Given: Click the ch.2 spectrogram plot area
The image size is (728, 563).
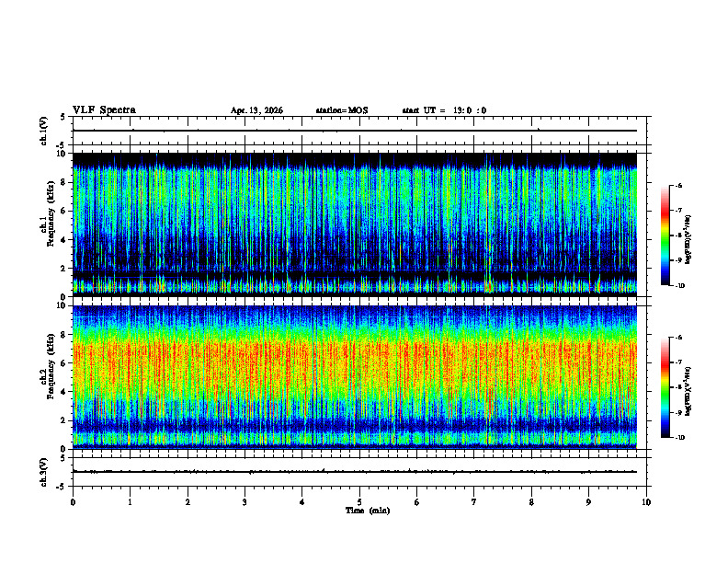Looking at the screenshot, I should click(x=355, y=377).
